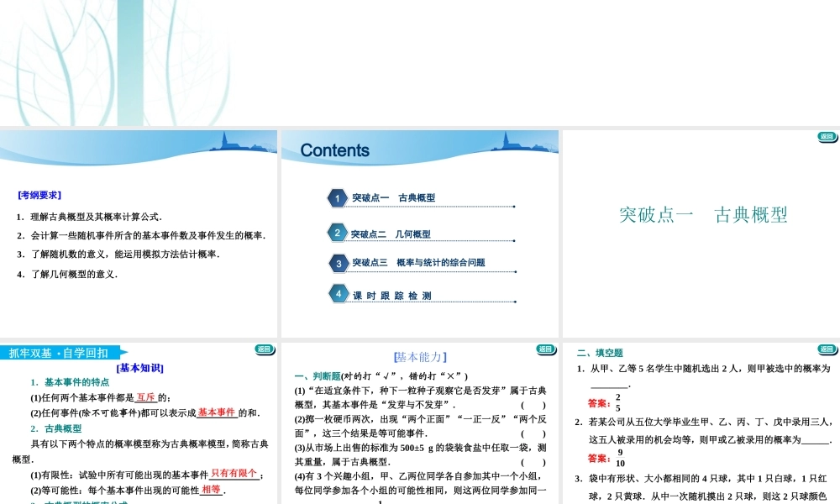840x504 pixels.
Task: Open the 课时跟踪检测 contents entry
Action: click(x=391, y=293)
